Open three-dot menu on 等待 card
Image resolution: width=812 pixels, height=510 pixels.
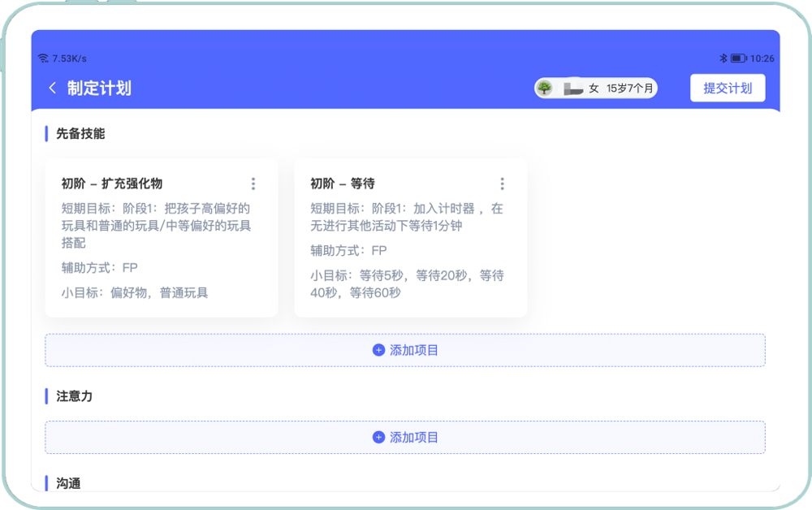point(502,184)
